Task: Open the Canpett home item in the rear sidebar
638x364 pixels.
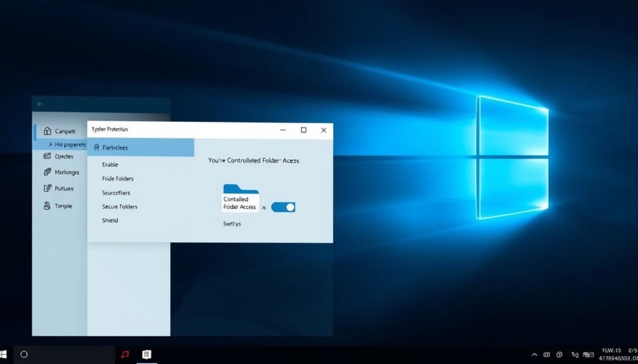Action: (60, 131)
